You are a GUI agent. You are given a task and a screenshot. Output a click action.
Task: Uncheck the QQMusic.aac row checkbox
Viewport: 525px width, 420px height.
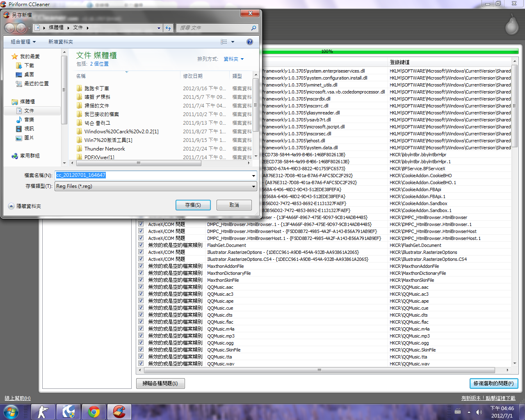pos(141,287)
